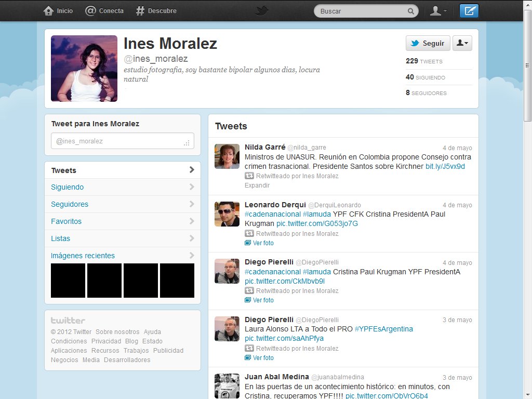This screenshot has height=399, width=532.
Task: Click retweet icon on Nilda Garré tweet
Action: tap(249, 176)
